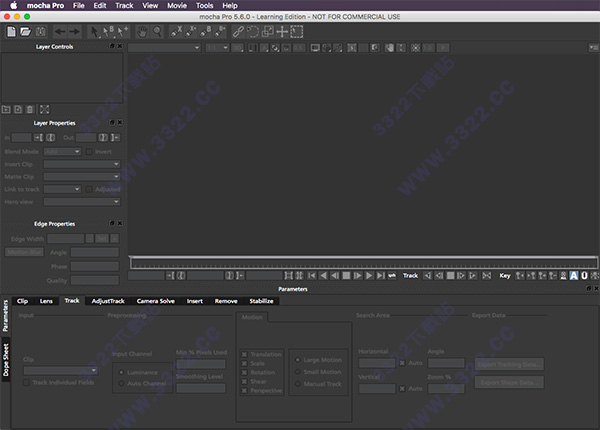
Task: Toggle the Adjusted checkbox
Action: [89, 189]
